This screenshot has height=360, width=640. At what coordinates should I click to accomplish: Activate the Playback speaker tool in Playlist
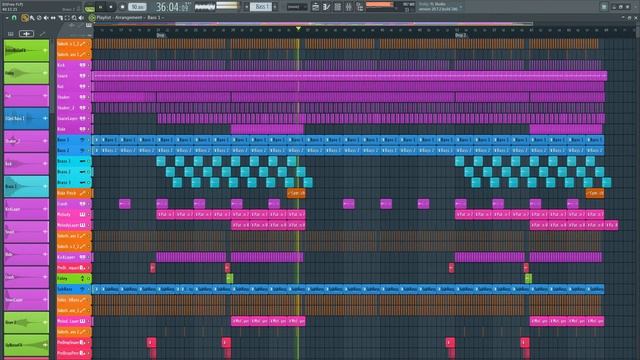81,18
